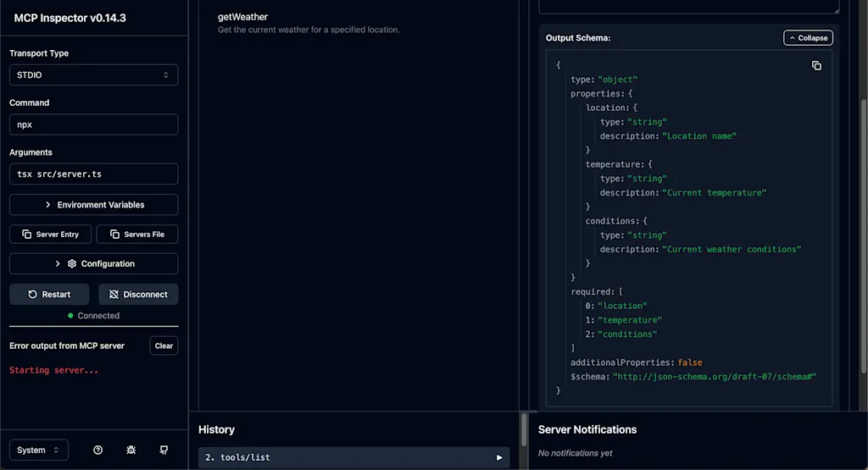
Task: Clear the error output log
Action: coord(164,346)
